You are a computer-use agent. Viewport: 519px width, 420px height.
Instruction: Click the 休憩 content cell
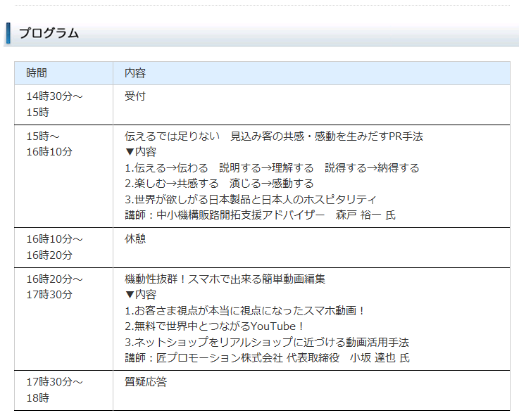click(311, 248)
